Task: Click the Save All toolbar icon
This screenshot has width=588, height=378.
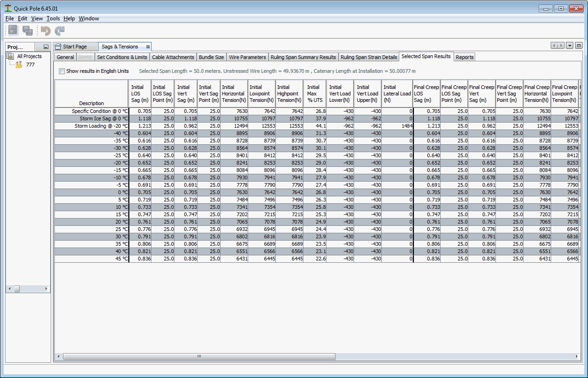Action: [x=28, y=30]
